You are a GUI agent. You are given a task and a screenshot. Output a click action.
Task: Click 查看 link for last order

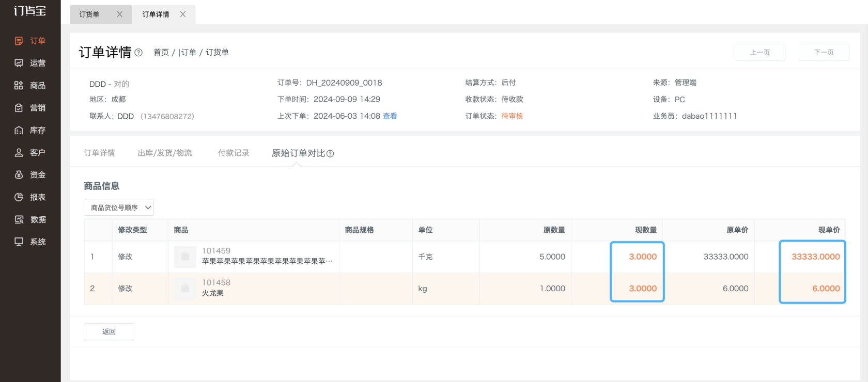[390, 116]
